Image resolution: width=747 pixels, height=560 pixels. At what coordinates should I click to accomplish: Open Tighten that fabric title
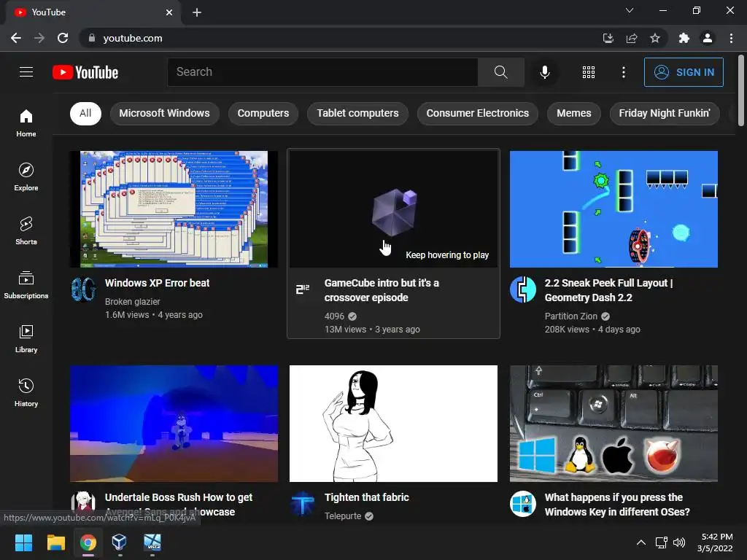click(x=367, y=497)
